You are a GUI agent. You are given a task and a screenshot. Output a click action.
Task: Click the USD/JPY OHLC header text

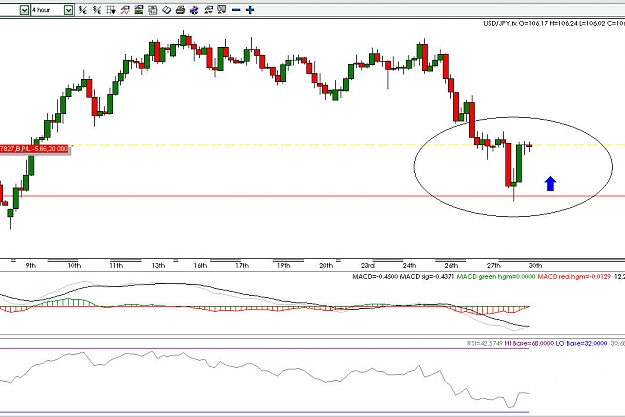(554, 24)
